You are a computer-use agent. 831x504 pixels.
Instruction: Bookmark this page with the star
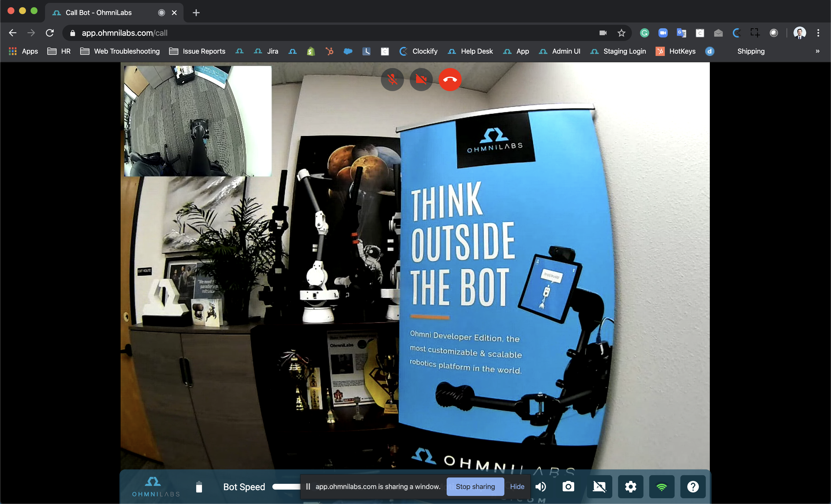point(621,33)
